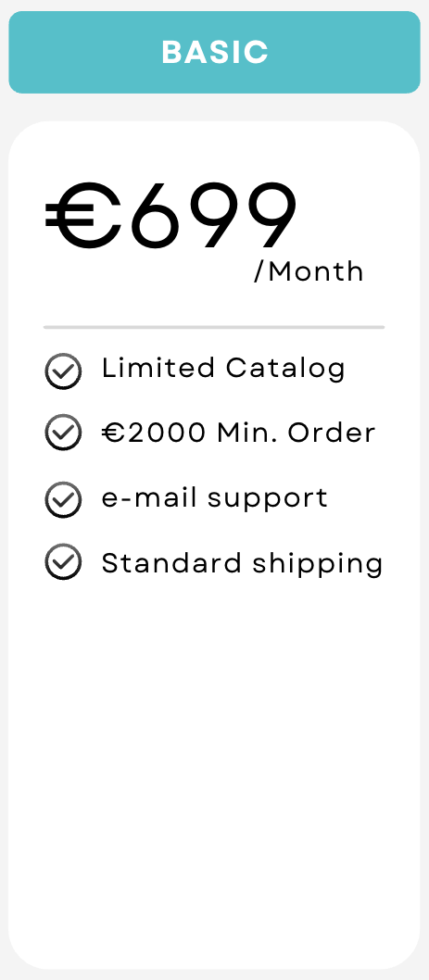Click the checkmark icon beside €2000 Min. Order
The height and width of the screenshot is (980, 429).
(63, 433)
